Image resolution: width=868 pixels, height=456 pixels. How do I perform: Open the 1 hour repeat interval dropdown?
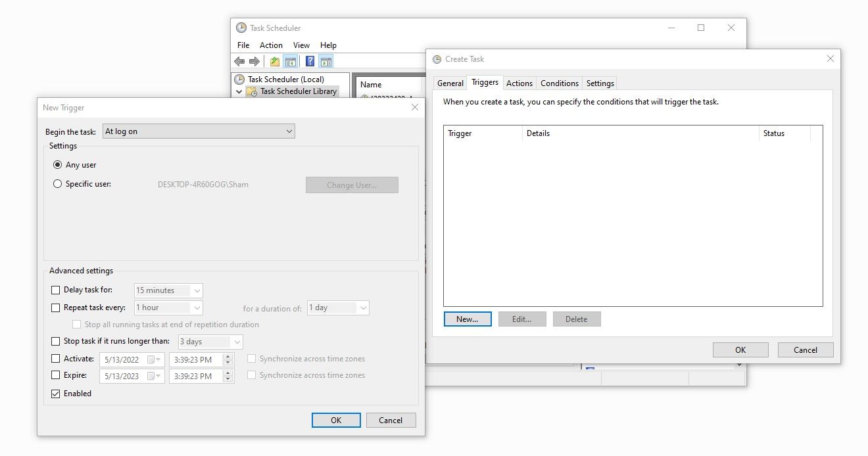pyautogui.click(x=168, y=308)
